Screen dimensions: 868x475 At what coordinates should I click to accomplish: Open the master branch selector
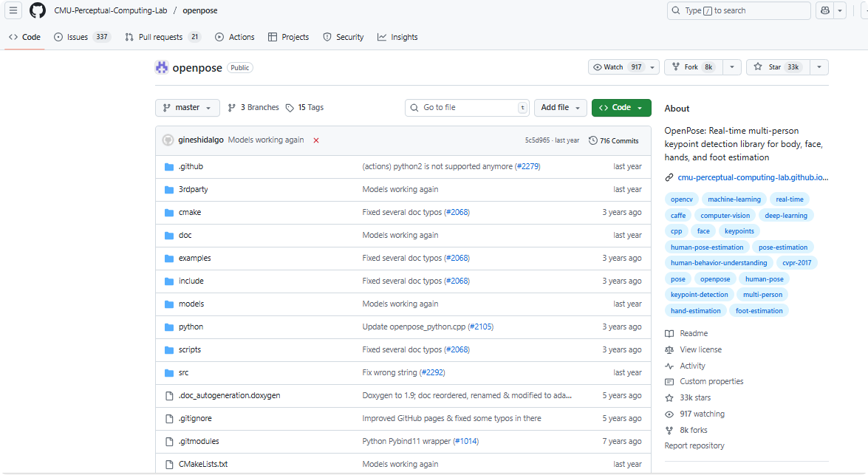coord(187,107)
